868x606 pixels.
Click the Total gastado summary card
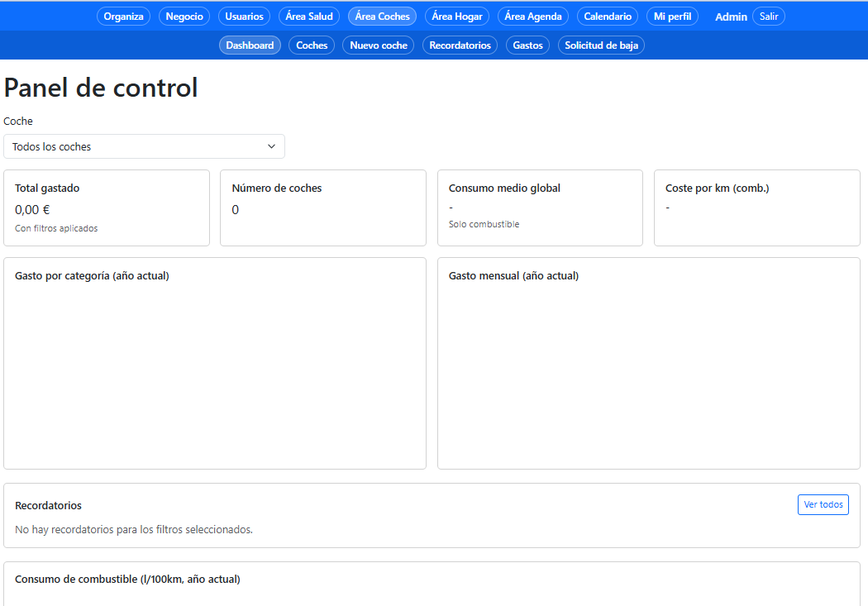click(x=107, y=208)
